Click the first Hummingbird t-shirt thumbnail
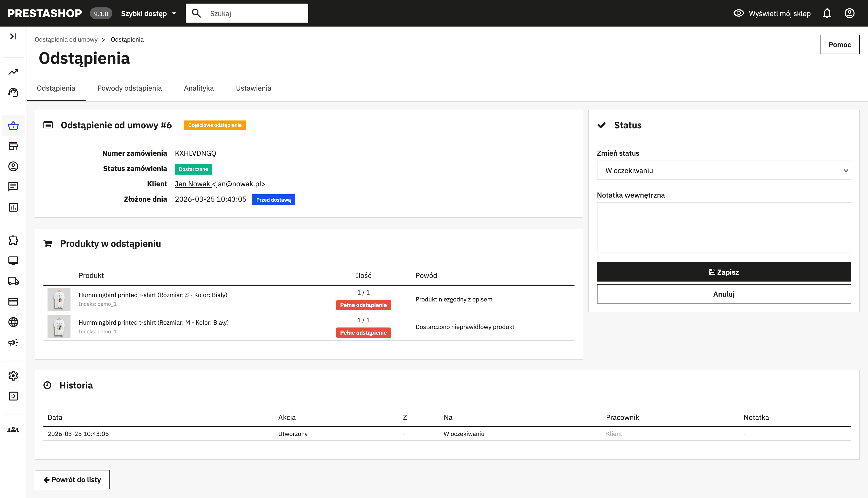868x498 pixels. pyautogui.click(x=59, y=299)
